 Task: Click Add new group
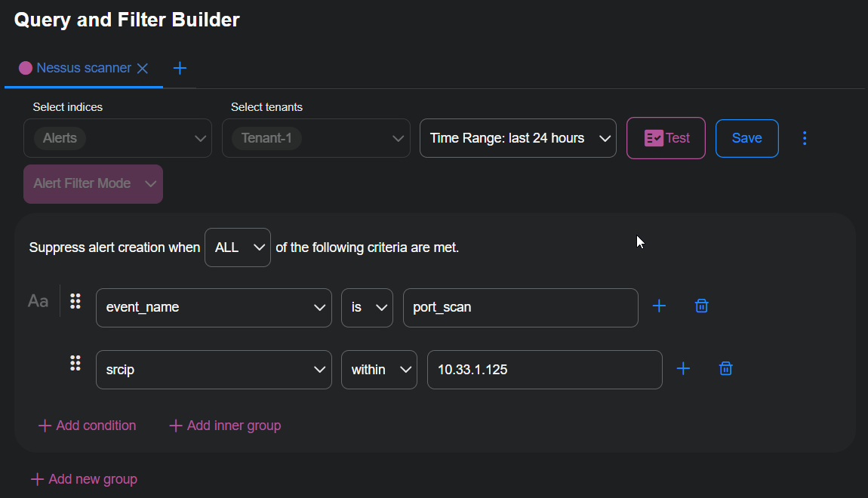coord(84,478)
